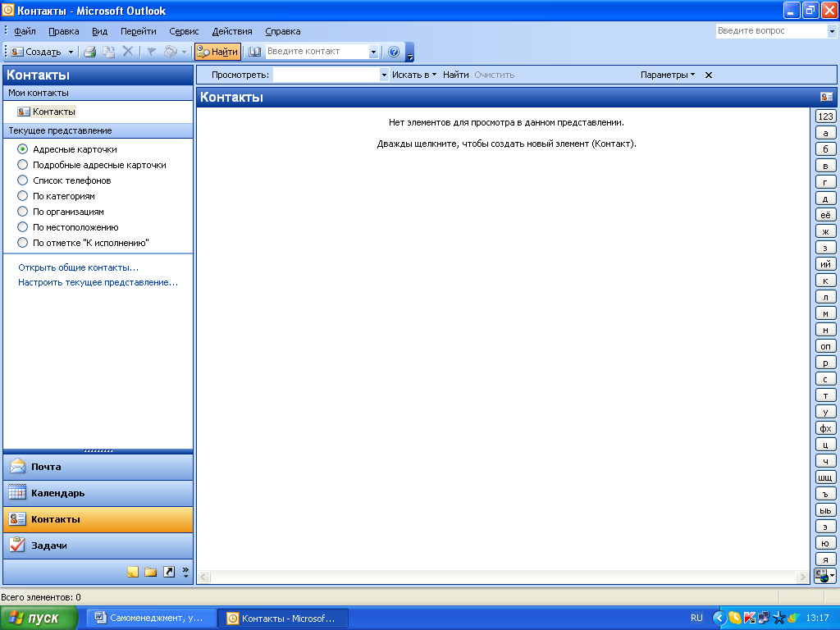Open the Файл menu
This screenshot has height=630, width=840.
click(x=25, y=31)
